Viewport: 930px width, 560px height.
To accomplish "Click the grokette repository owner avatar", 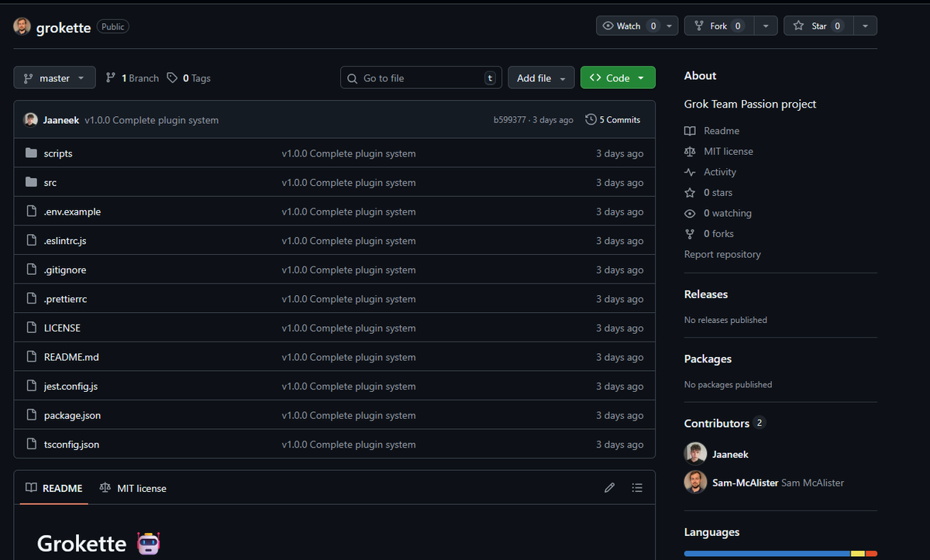I will click(x=22, y=26).
